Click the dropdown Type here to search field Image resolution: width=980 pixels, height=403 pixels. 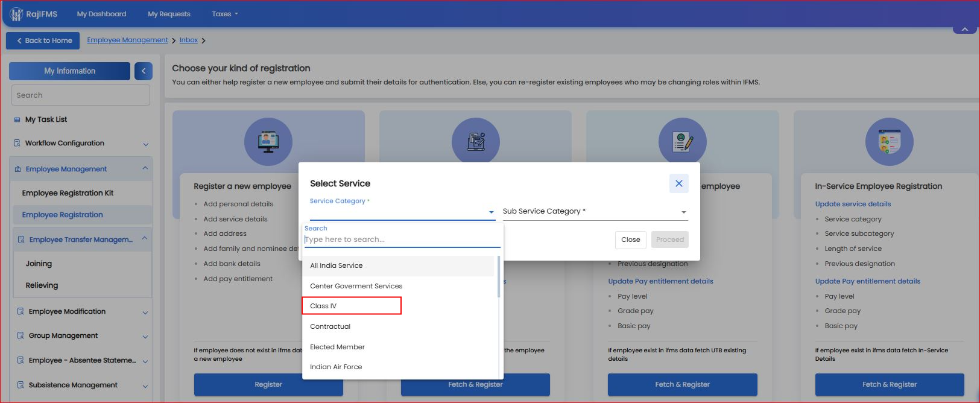402,240
